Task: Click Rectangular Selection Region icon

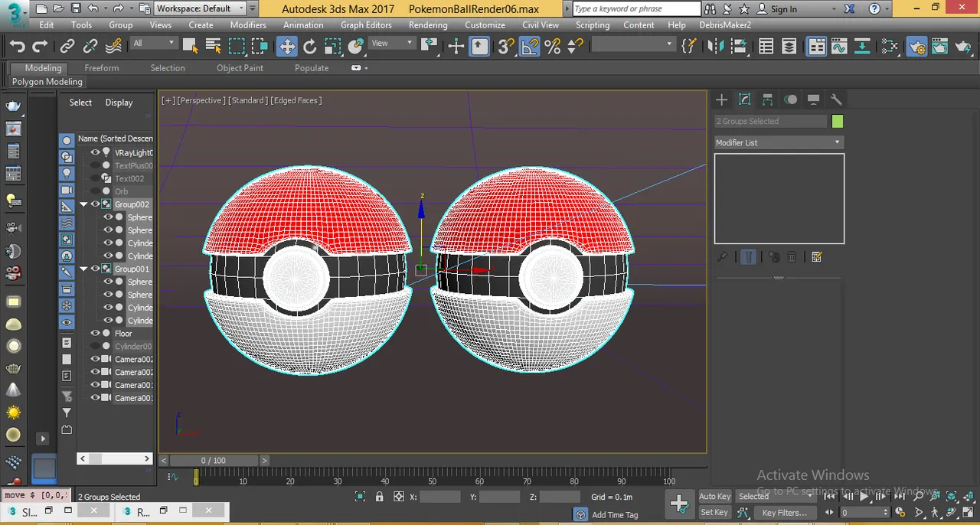Action: point(237,47)
